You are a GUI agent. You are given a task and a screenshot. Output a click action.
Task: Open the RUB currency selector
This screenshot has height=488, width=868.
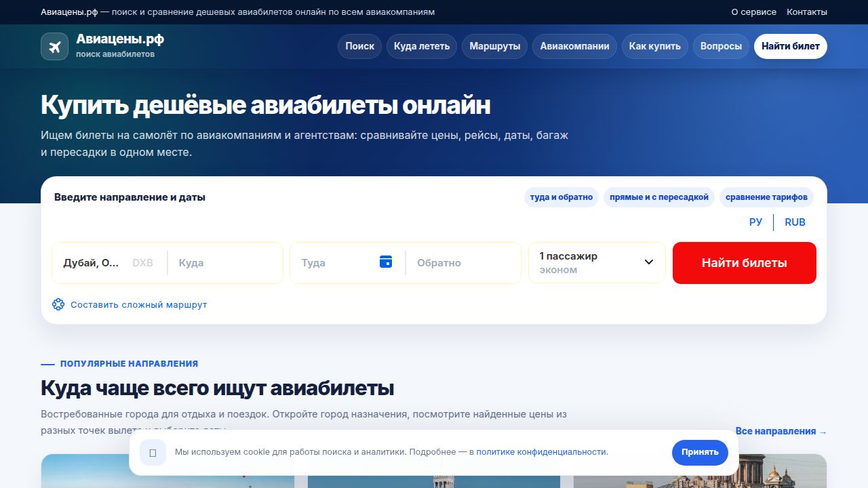coord(795,222)
